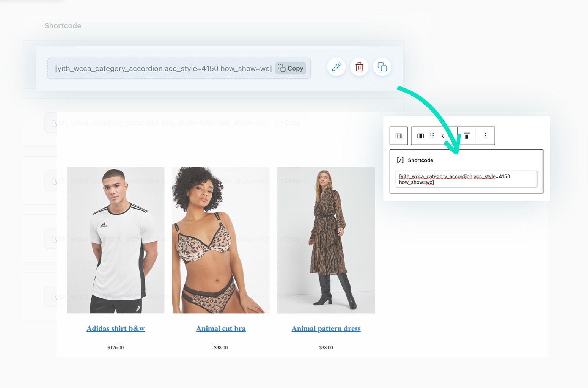Click the pencil edit icon

tap(336, 67)
